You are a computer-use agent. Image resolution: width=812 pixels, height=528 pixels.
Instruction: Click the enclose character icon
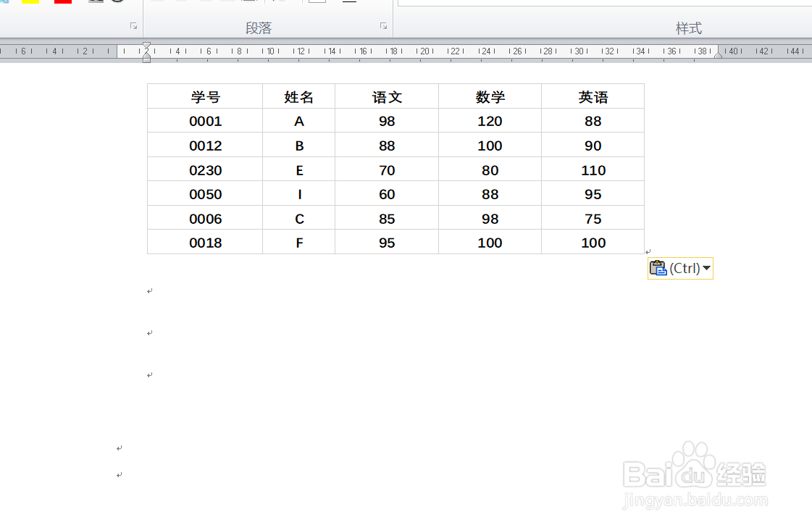[116, 2]
